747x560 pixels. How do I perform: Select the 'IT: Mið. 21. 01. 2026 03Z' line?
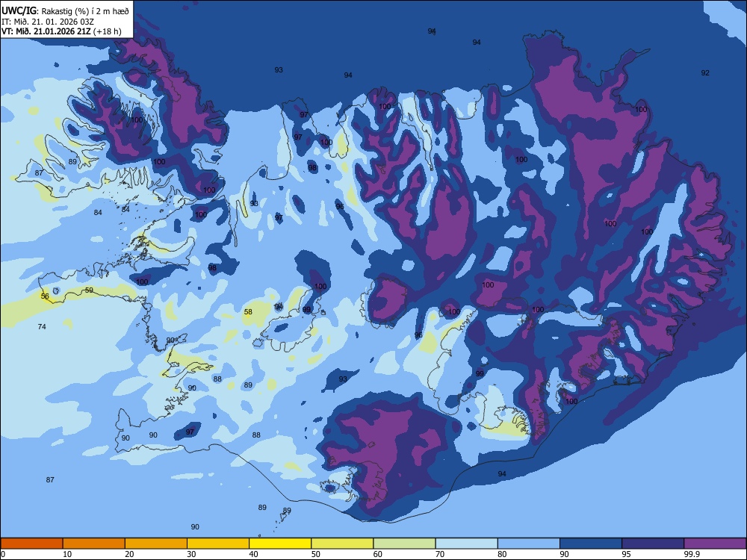click(x=48, y=22)
